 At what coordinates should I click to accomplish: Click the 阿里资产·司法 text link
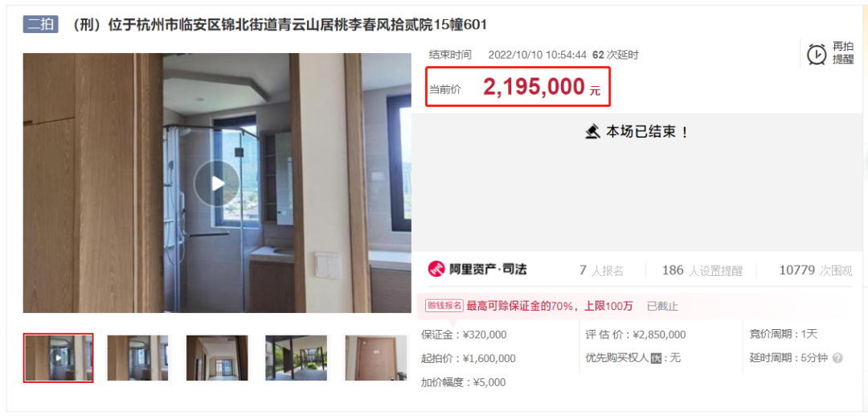pyautogui.click(x=488, y=270)
